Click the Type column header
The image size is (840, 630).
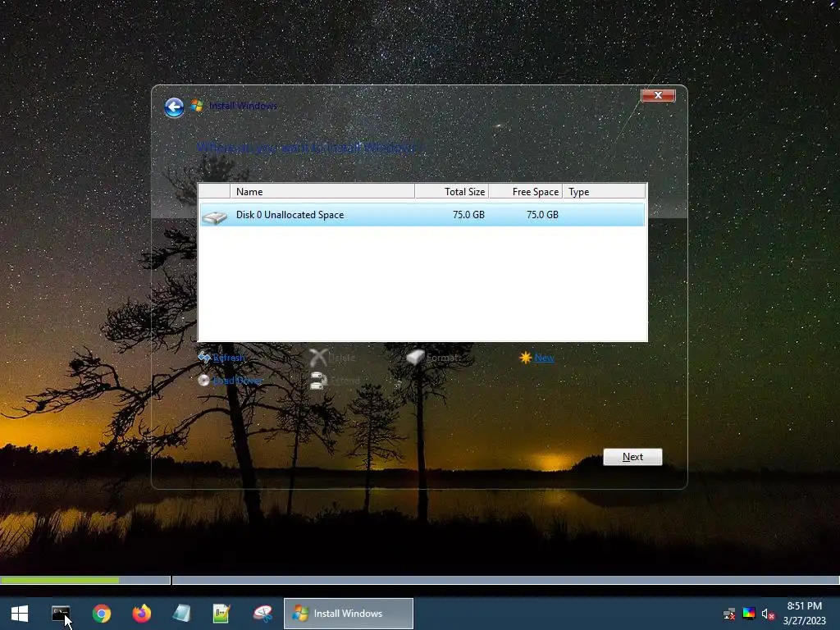pos(604,191)
